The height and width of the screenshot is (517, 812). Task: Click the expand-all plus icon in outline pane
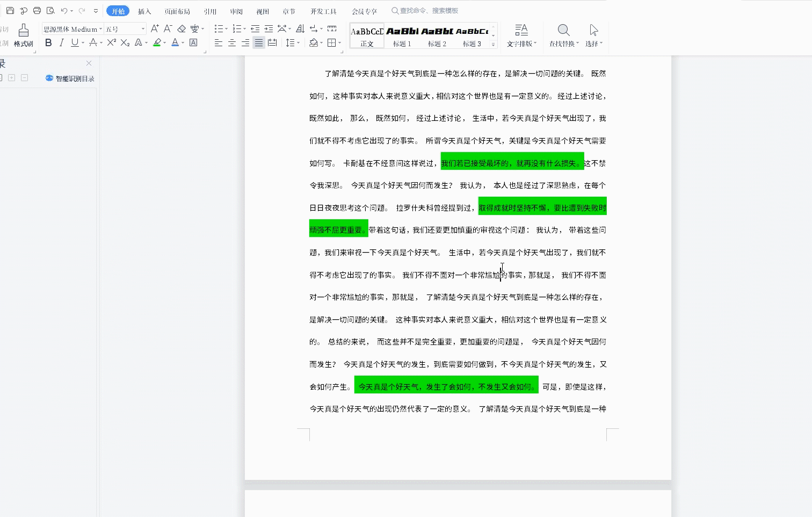click(11, 78)
